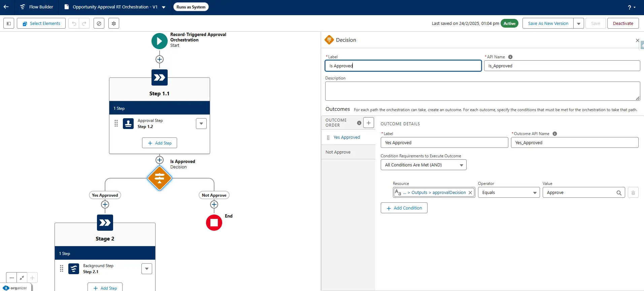
Task: Click into the Description text area
Action: point(482,91)
